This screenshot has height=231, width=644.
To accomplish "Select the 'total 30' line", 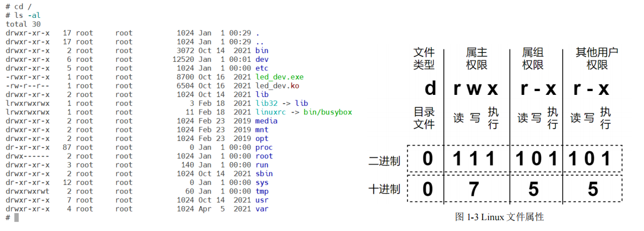I will point(23,24).
